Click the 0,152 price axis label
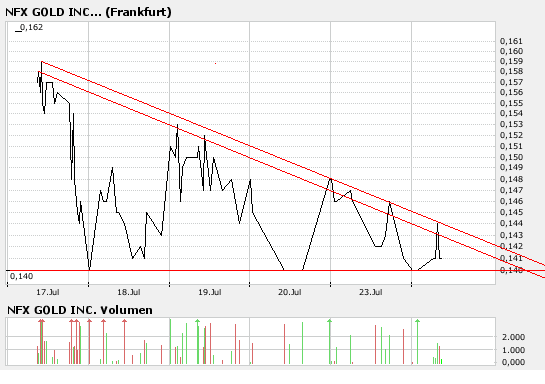This screenshot has height=384, width=545. (511, 135)
